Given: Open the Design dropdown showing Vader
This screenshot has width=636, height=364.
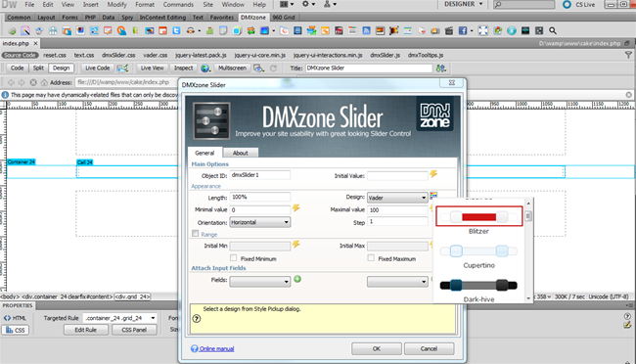Looking at the screenshot, I should tap(397, 198).
